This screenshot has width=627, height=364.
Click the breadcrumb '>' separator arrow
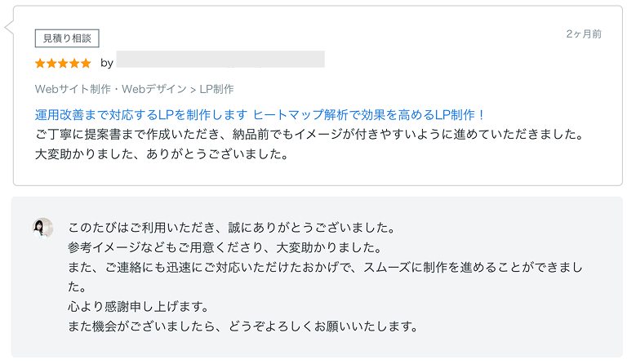coord(193,89)
